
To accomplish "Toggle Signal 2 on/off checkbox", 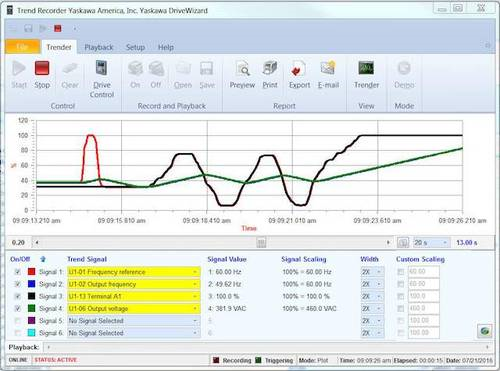I will (18, 284).
